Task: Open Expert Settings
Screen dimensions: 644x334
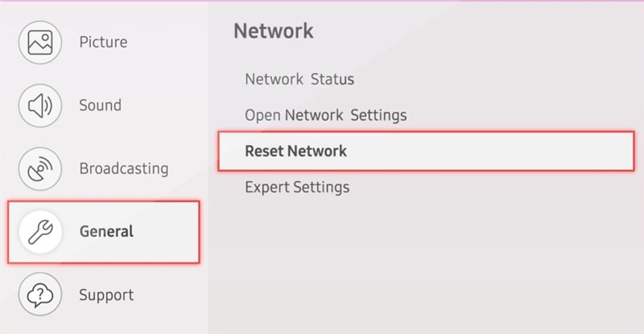Action: point(297,188)
